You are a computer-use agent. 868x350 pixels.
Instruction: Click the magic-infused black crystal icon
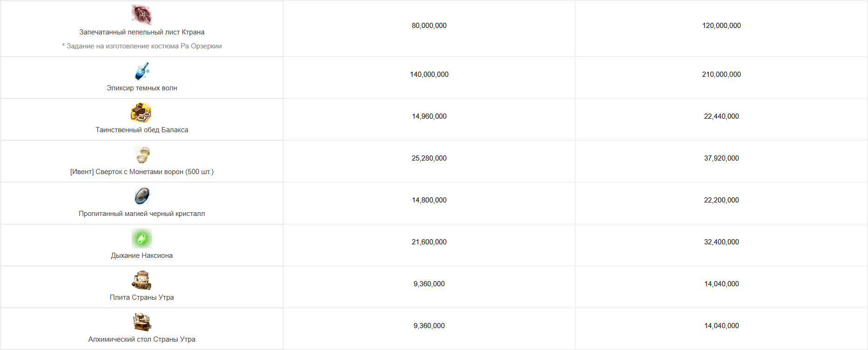tap(141, 196)
